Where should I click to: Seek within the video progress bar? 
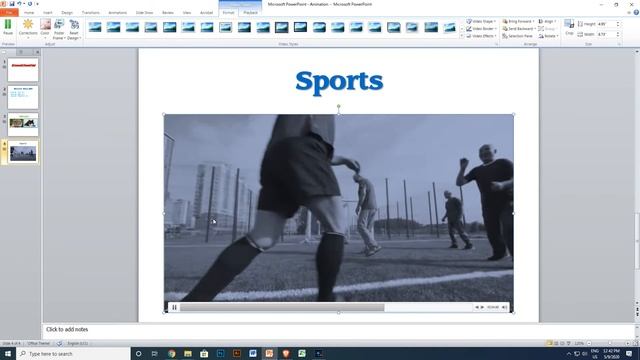(326, 307)
